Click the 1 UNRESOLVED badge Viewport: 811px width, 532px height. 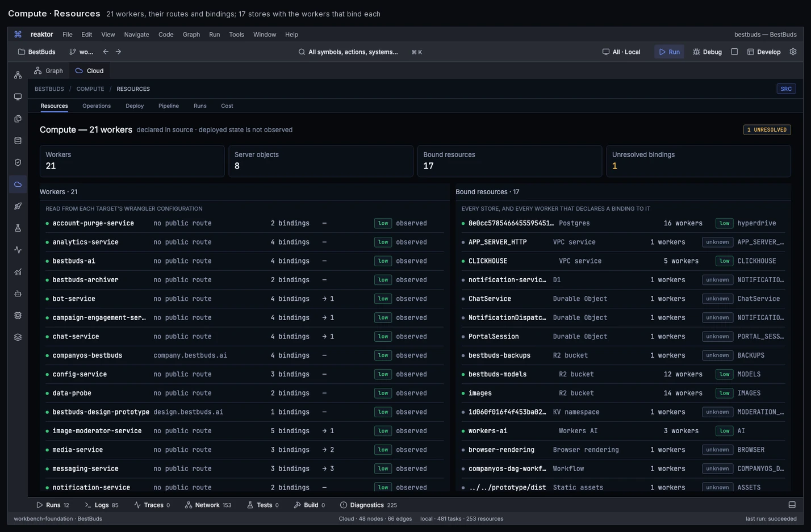pyautogui.click(x=767, y=130)
